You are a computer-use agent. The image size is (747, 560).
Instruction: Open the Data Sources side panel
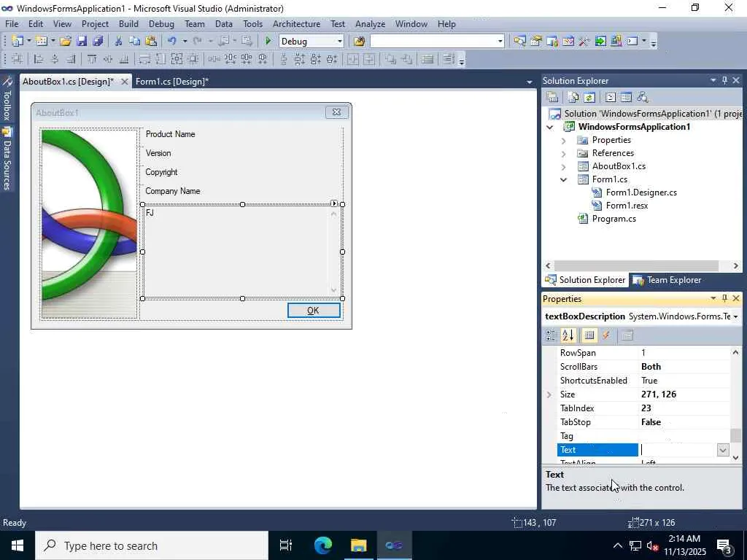[x=7, y=158]
